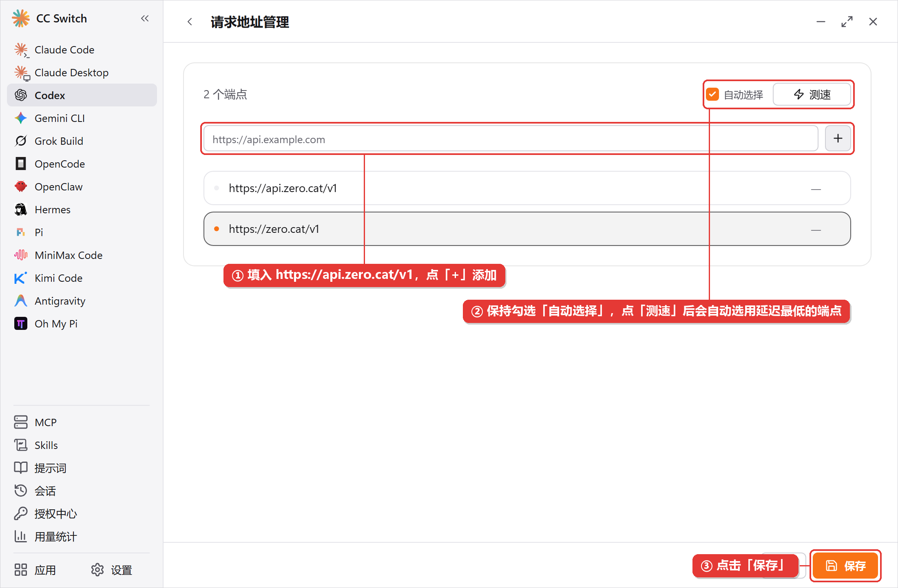The width and height of the screenshot is (898, 588).
Task: Select endpoint https://api.zero.cat/v1
Action: click(527, 188)
